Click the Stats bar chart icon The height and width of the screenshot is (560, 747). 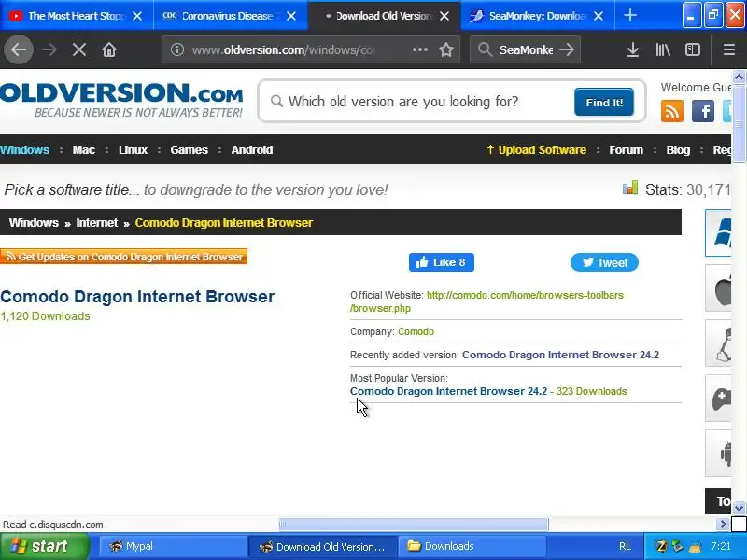pos(629,189)
